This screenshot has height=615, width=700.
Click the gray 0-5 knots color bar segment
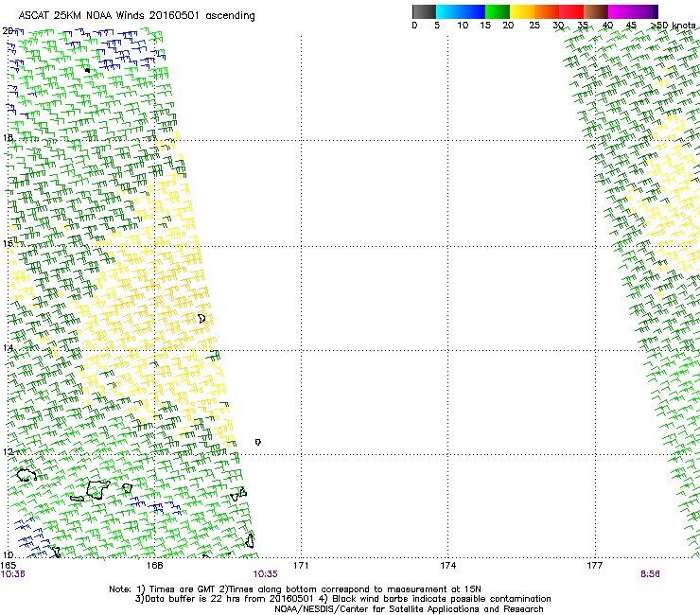point(424,11)
